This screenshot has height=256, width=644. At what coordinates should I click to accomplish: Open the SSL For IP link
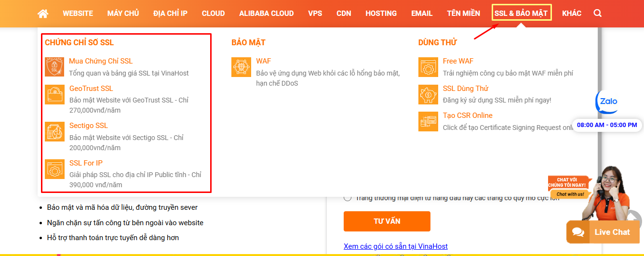(x=86, y=163)
